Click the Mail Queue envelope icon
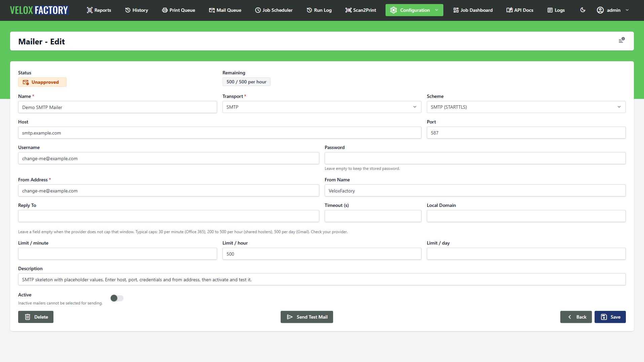644x362 pixels. click(212, 10)
